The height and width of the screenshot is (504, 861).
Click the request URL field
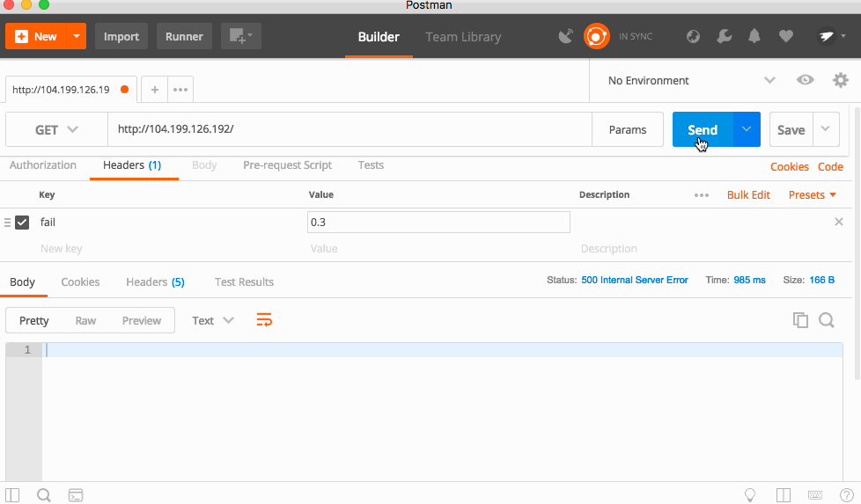click(x=350, y=129)
